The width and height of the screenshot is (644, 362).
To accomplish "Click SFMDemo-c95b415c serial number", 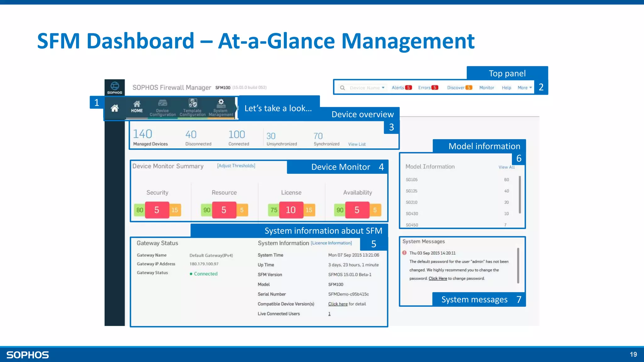I will pos(348,294).
